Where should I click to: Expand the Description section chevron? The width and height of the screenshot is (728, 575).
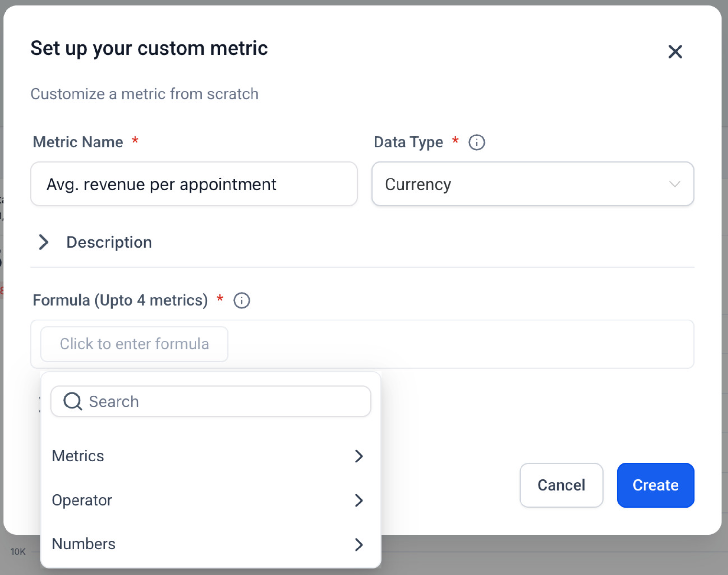pyautogui.click(x=43, y=242)
